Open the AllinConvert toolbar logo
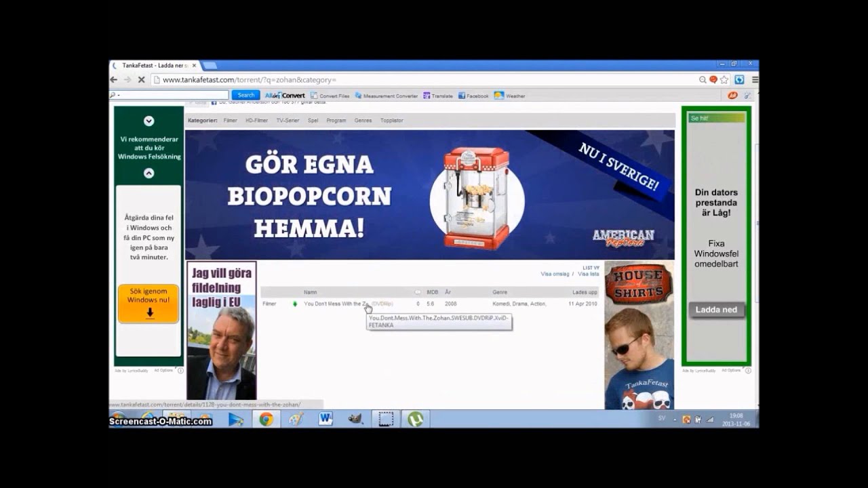The height and width of the screenshot is (488, 868). click(x=285, y=96)
